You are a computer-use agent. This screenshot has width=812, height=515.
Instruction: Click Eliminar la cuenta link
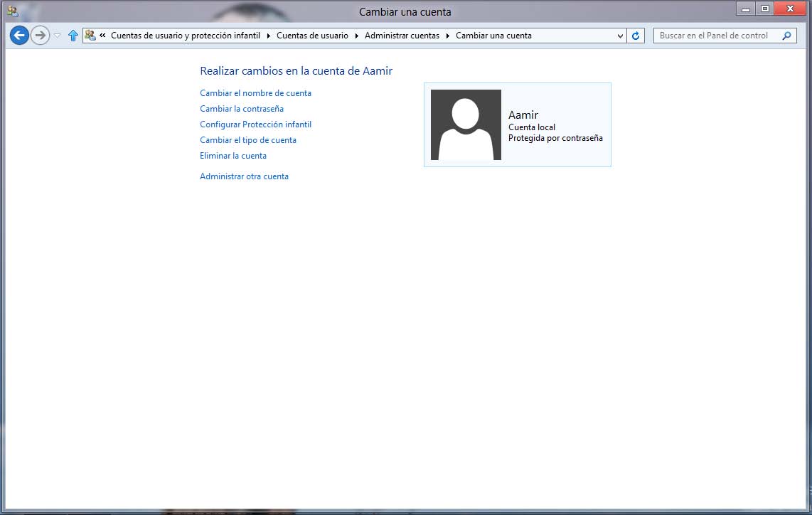233,156
